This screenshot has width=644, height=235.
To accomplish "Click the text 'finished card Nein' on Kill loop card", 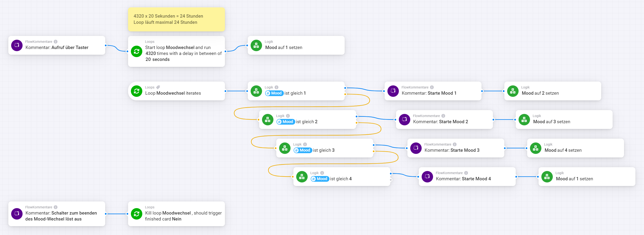I will click(163, 219).
